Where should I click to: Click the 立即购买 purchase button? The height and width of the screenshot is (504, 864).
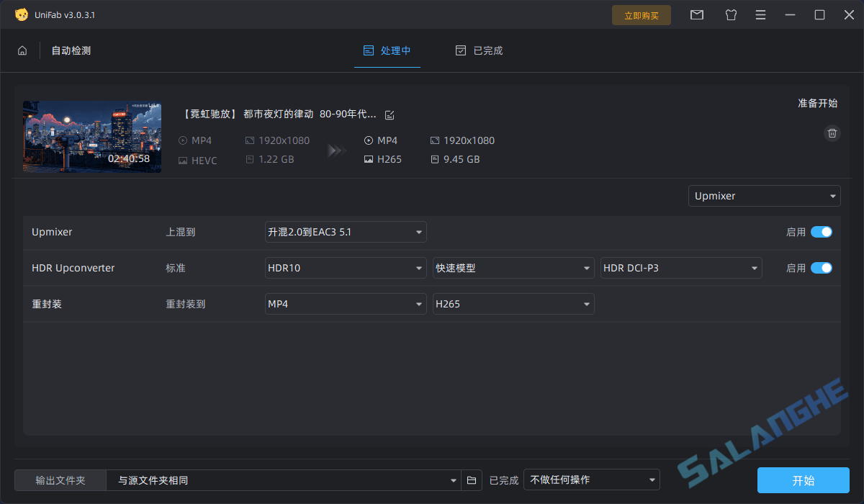click(x=641, y=14)
